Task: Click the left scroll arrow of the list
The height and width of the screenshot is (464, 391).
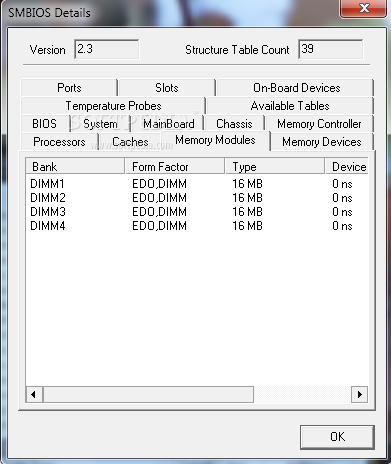Action: coord(34,395)
